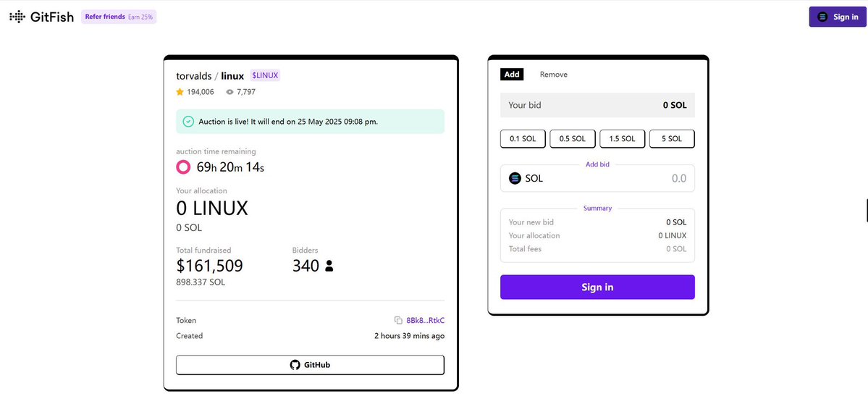The image size is (868, 399).
Task: Select the 0.1 SOL preset amount
Action: click(523, 139)
